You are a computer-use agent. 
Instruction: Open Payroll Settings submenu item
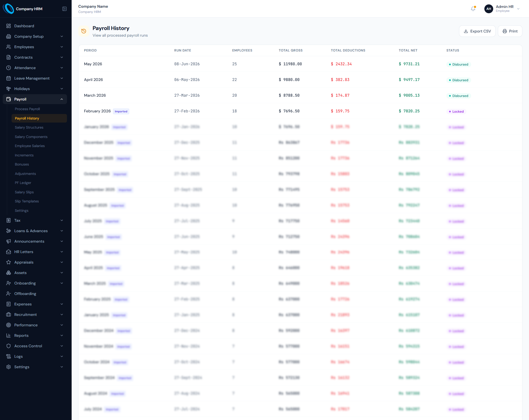tap(39, 210)
